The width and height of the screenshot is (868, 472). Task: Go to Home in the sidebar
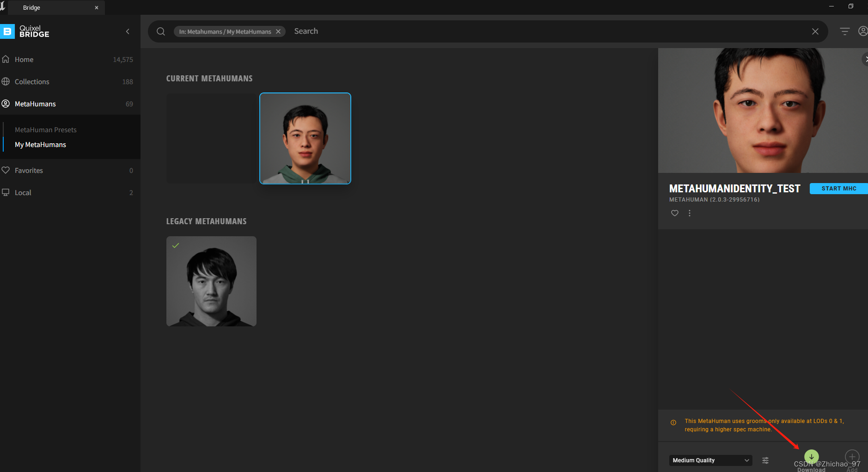pos(70,59)
